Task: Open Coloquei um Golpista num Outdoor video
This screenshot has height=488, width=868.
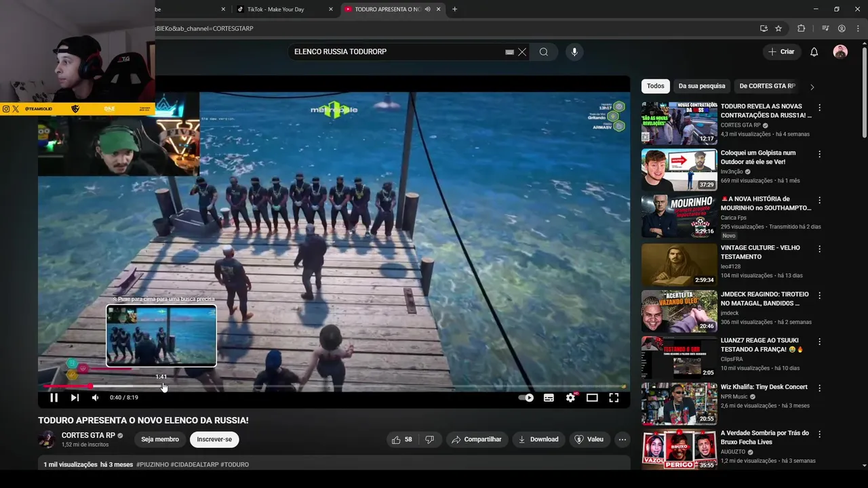Action: (758, 157)
